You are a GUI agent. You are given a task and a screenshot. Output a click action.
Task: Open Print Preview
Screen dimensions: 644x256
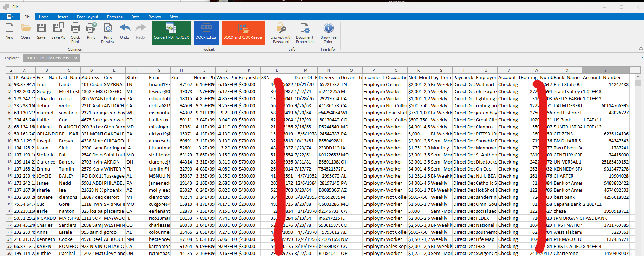point(108,32)
